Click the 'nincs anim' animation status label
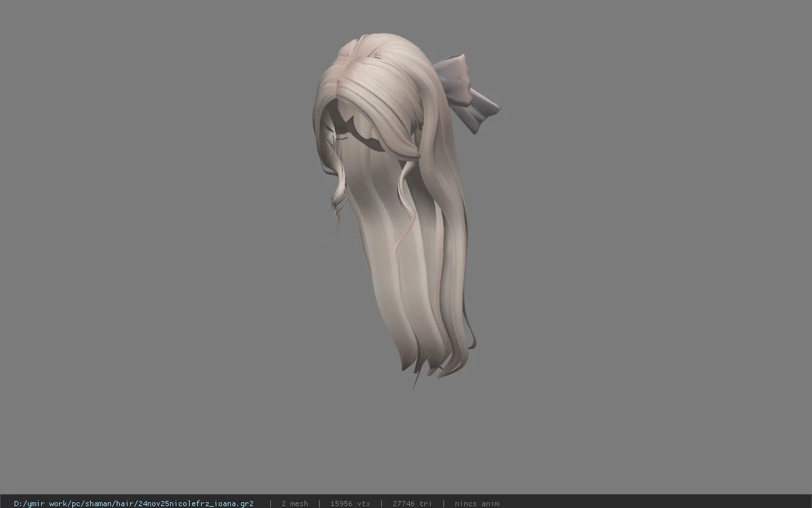The image size is (812, 508). click(477, 504)
